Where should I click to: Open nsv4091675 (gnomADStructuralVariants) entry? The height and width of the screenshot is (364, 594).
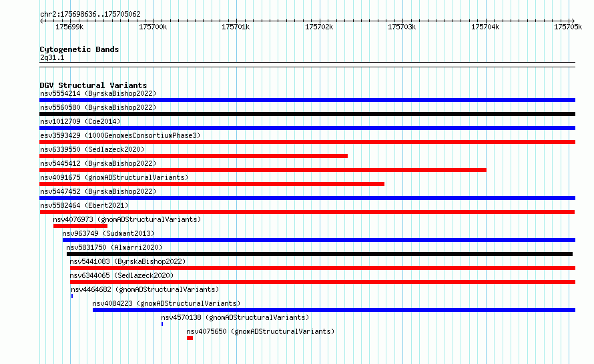[x=114, y=177]
